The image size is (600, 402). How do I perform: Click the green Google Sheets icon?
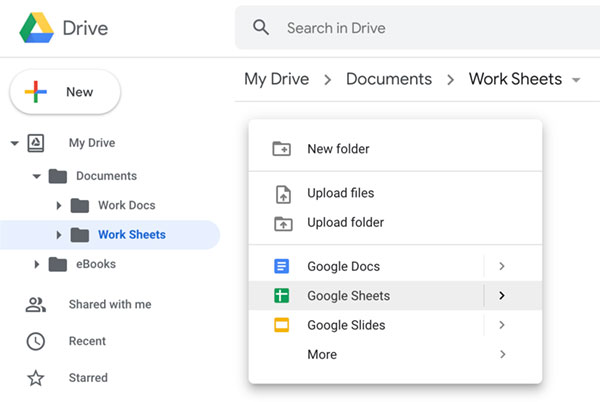282,296
